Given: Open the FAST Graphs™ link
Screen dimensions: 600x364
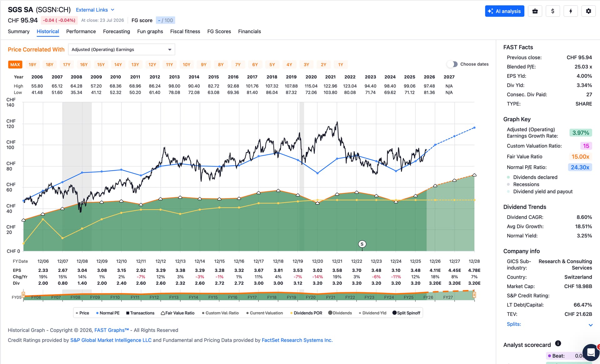Looking at the screenshot, I should coord(112,330).
